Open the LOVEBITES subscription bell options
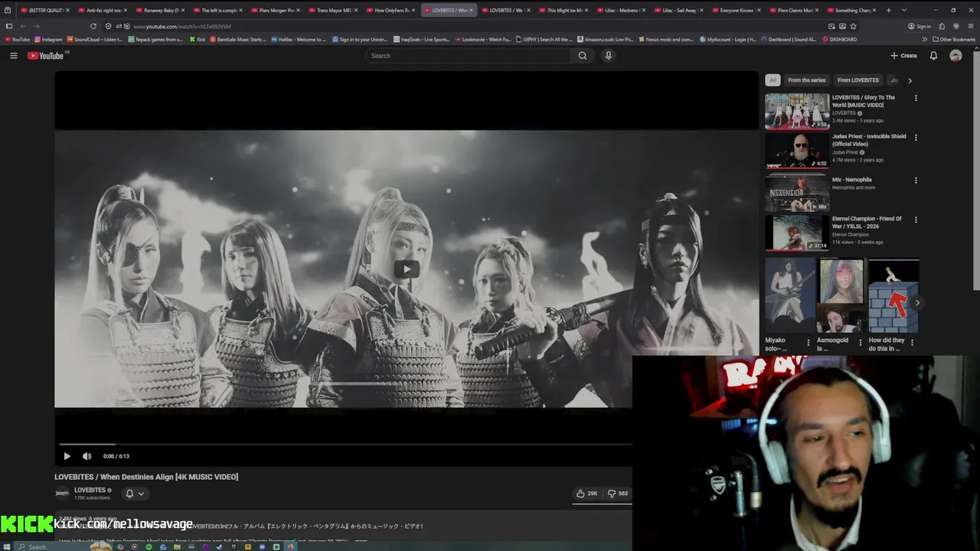Image resolution: width=980 pixels, height=551 pixels. [134, 494]
